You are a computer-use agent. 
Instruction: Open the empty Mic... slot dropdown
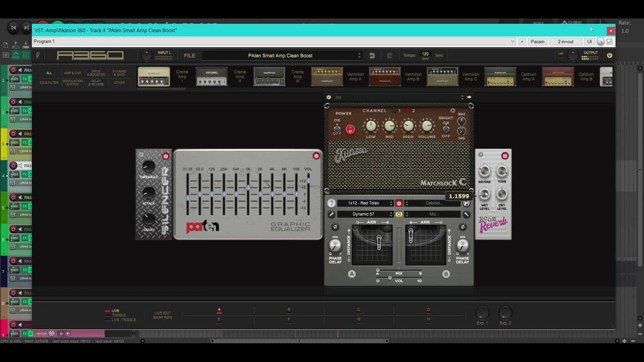point(434,214)
